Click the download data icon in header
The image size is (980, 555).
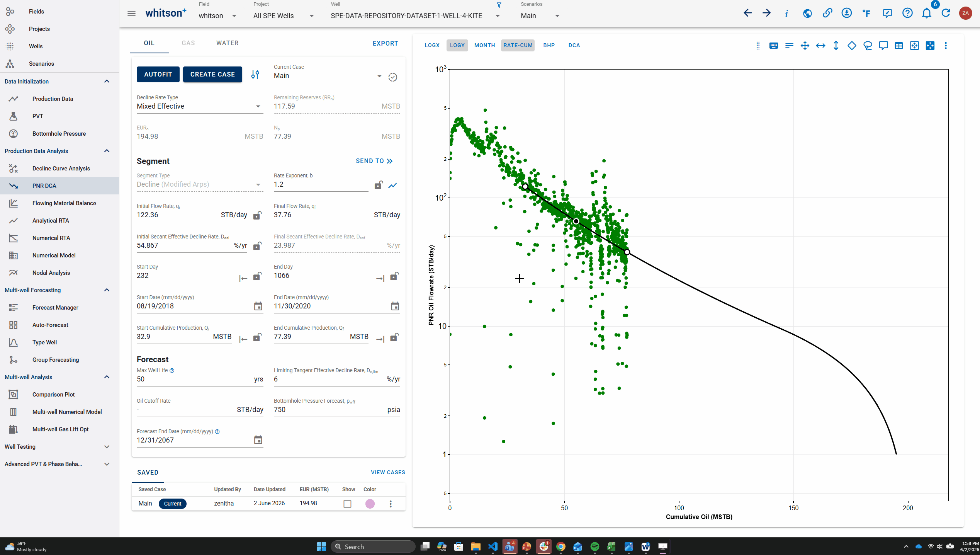pos(846,14)
